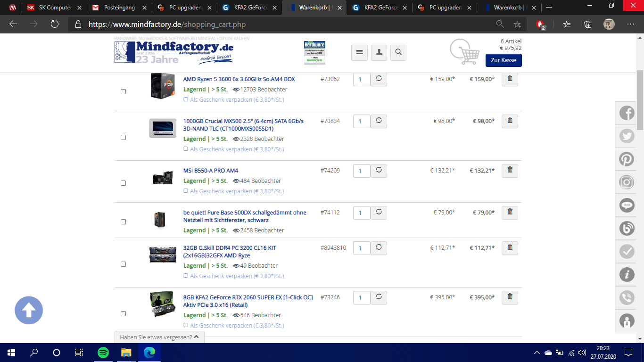This screenshot has height=362, width=644.
Task: Open browser settings and more menu
Action: [631, 24]
